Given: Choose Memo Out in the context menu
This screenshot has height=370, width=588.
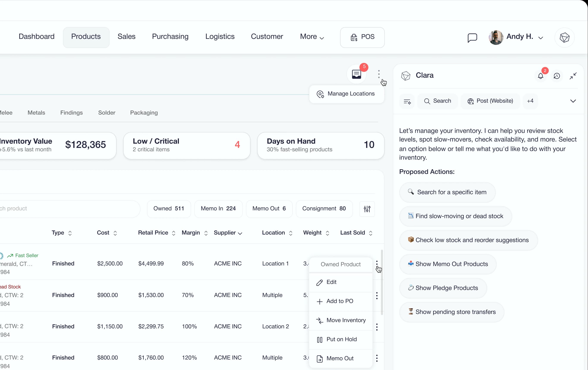Looking at the screenshot, I should coord(341,359).
